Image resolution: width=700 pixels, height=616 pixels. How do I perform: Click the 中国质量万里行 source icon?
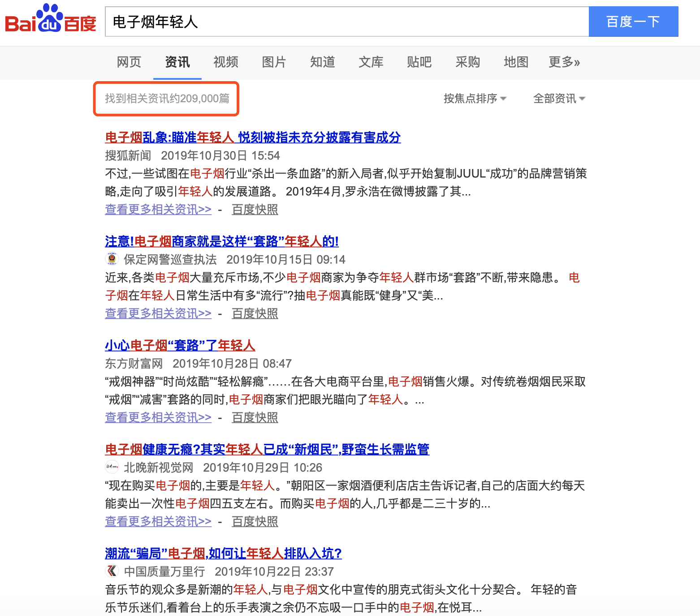point(112,571)
